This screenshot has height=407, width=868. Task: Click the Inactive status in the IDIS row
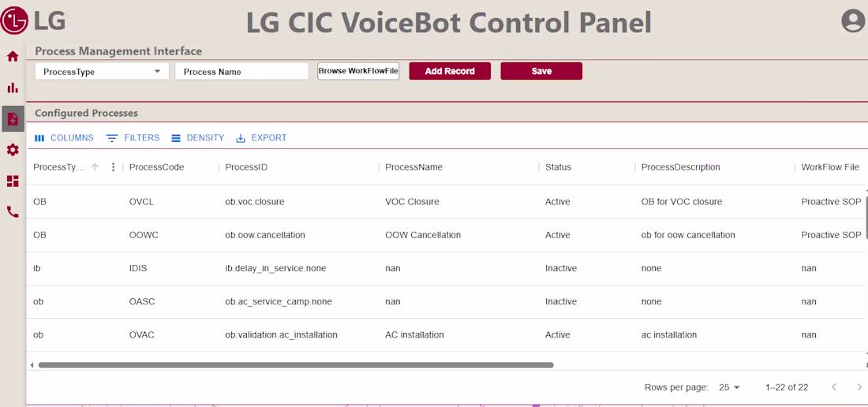pyautogui.click(x=561, y=268)
